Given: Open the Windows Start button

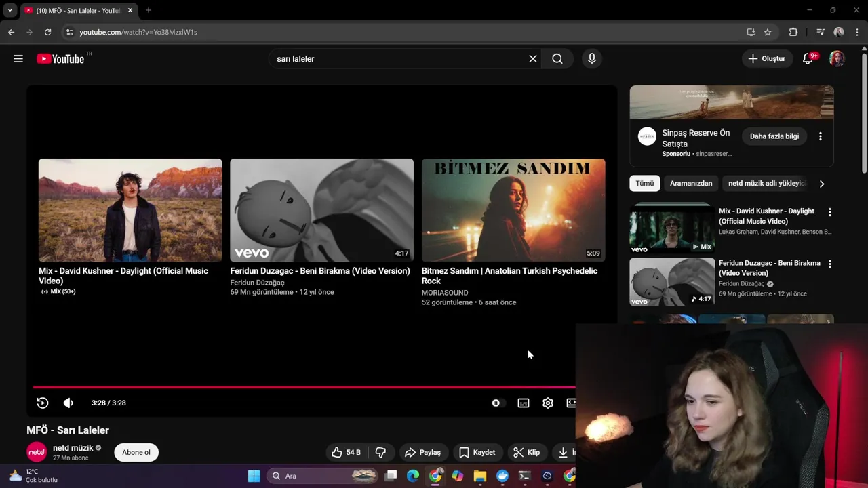Looking at the screenshot, I should [254, 476].
